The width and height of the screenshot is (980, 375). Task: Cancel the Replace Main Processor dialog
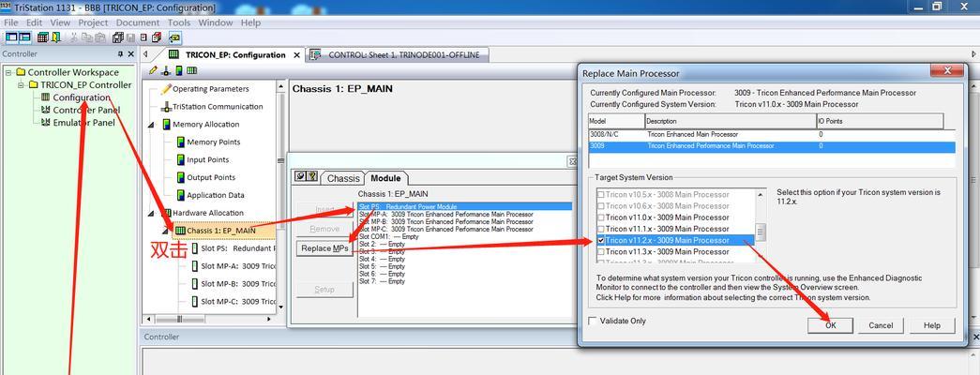tap(881, 325)
